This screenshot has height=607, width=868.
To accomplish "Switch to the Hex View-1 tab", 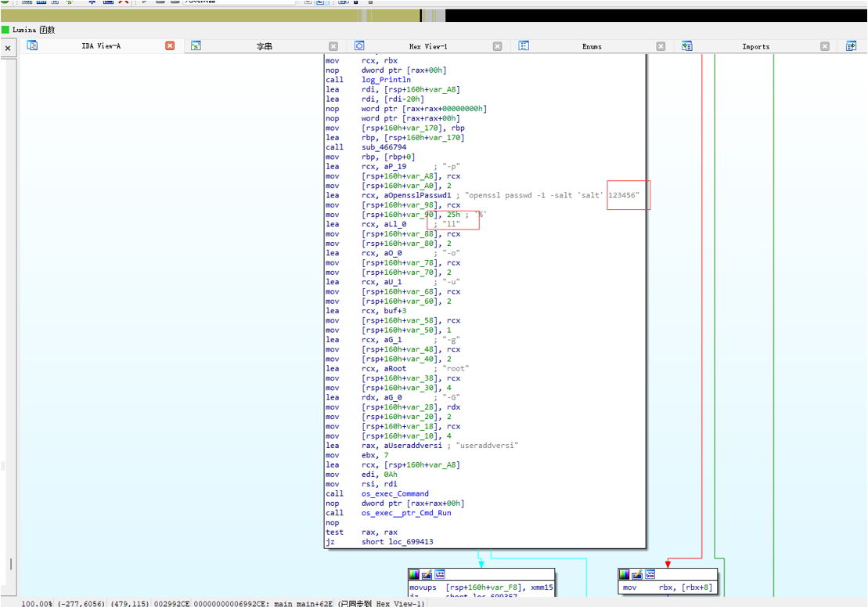I will (428, 46).
